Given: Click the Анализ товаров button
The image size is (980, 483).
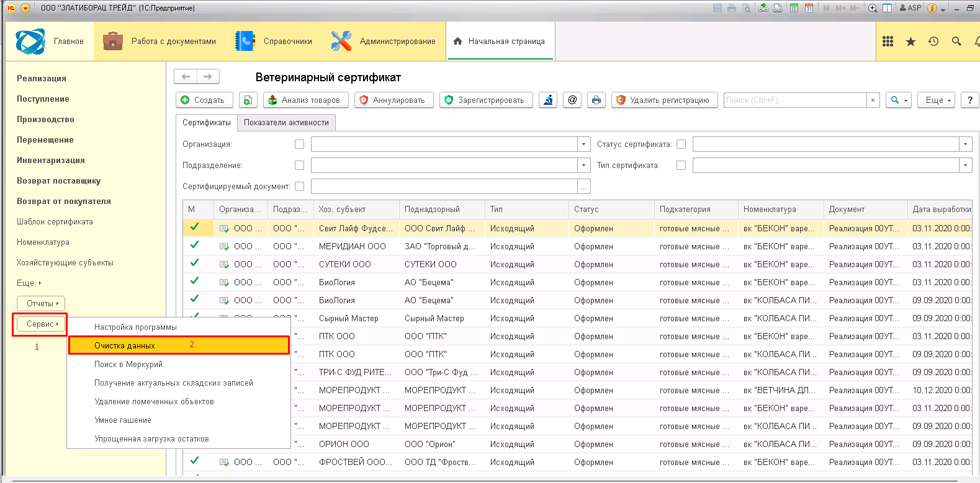Looking at the screenshot, I should pyautogui.click(x=305, y=100).
